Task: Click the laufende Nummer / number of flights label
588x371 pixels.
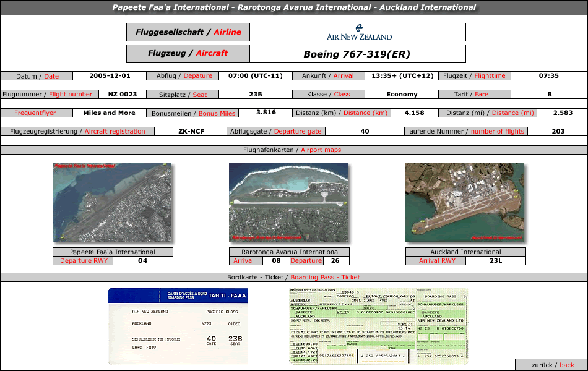Action: [x=465, y=132]
